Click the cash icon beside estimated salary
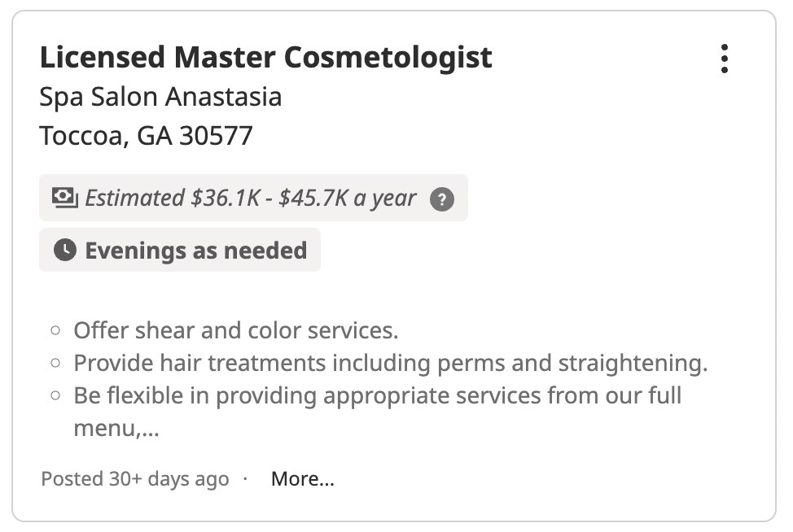The width and height of the screenshot is (793, 532). click(x=64, y=198)
